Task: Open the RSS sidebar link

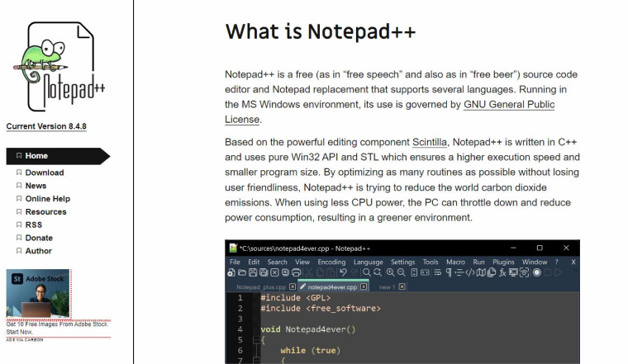Action: (34, 225)
